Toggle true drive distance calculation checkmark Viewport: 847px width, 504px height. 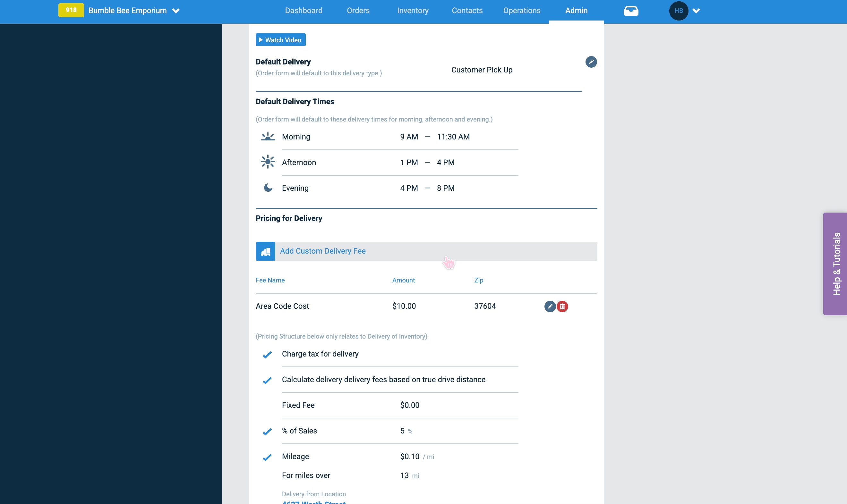click(x=267, y=380)
